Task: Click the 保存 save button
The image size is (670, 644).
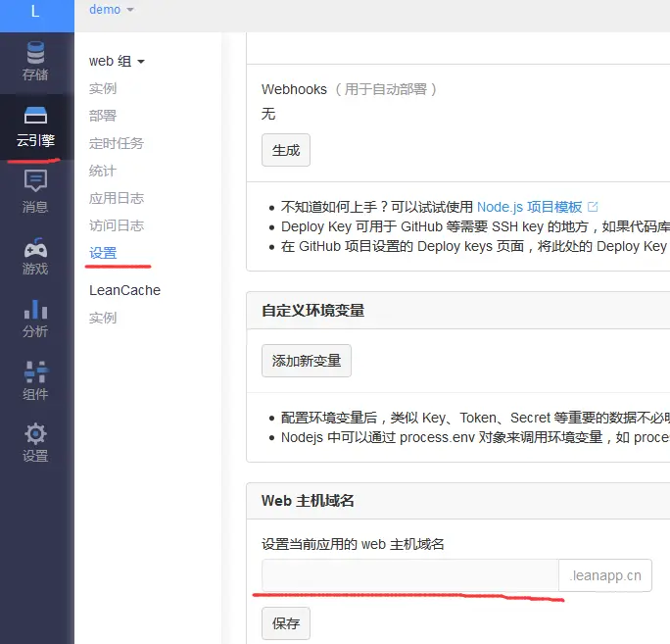Action: click(x=286, y=623)
